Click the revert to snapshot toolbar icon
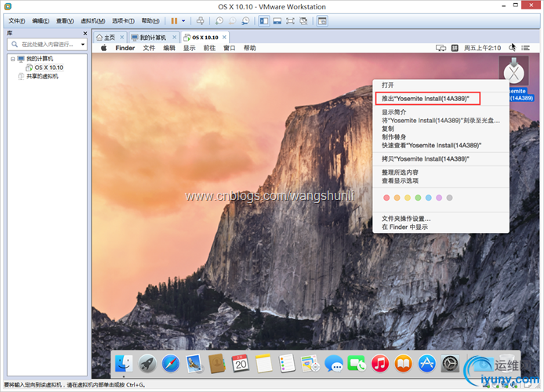 tap(232, 21)
